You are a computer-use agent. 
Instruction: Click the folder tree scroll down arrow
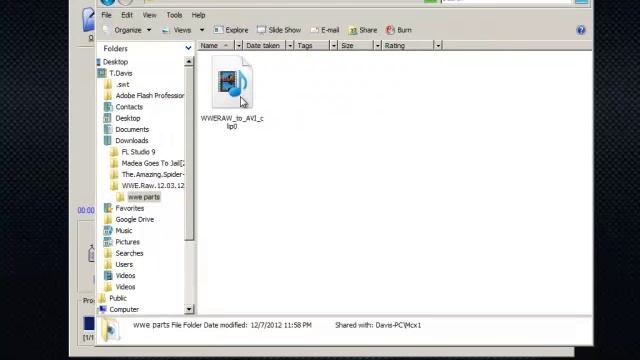point(189,309)
